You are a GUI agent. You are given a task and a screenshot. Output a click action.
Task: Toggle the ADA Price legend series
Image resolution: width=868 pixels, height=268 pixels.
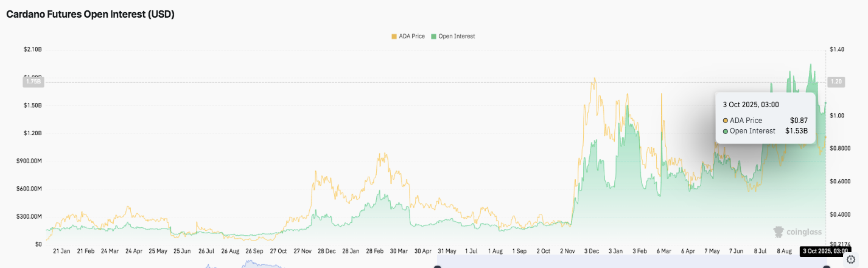click(411, 37)
